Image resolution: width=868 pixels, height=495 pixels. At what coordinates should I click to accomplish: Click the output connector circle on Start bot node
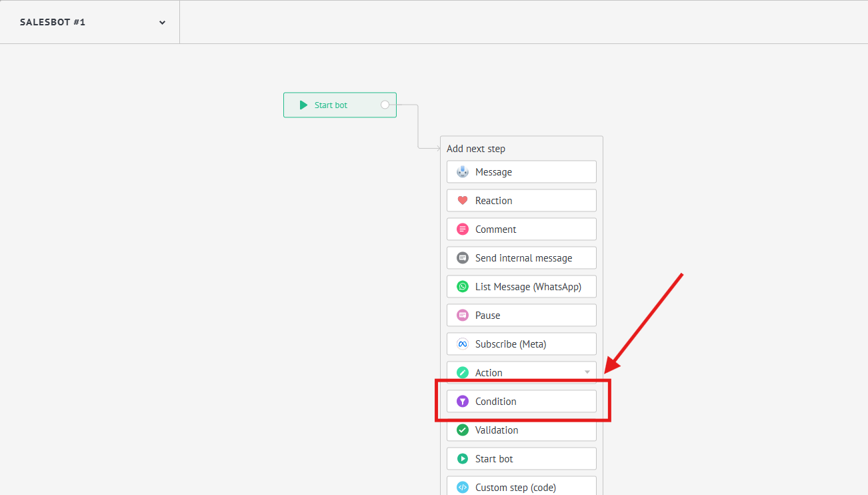point(385,105)
